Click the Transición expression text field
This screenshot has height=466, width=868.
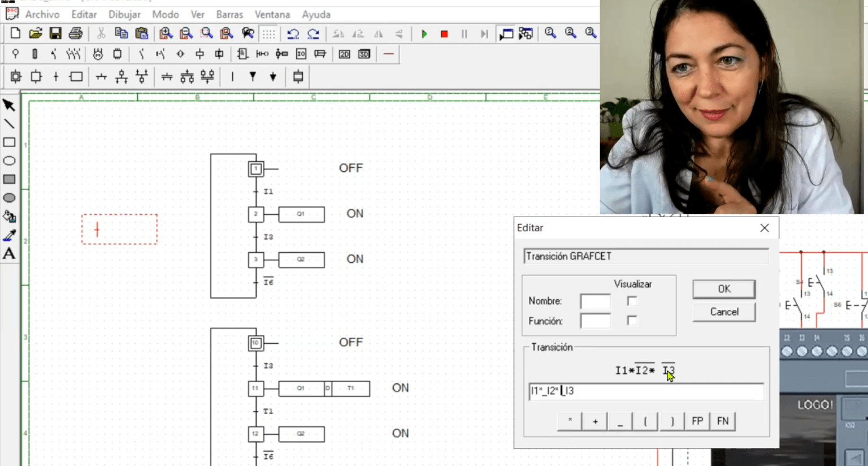coord(645,391)
